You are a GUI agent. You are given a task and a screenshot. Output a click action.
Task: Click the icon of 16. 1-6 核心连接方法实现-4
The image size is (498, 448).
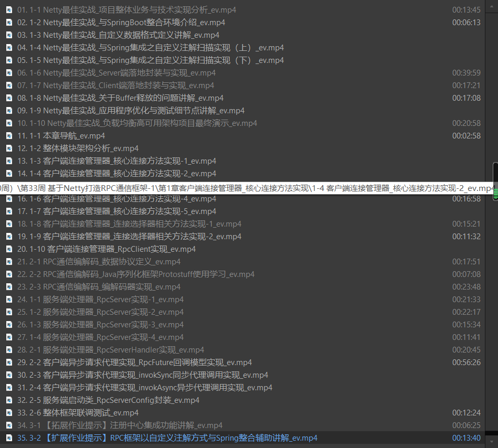coord(9,199)
